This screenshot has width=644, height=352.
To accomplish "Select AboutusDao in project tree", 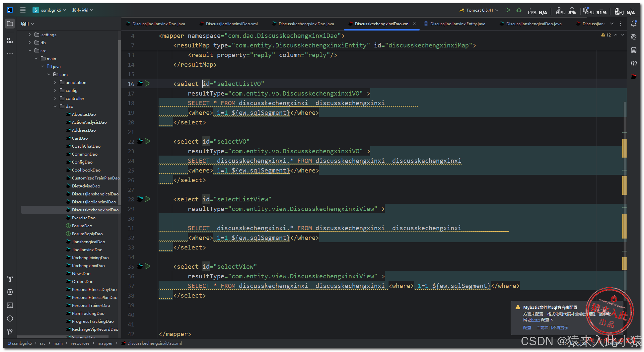I will (x=84, y=114).
